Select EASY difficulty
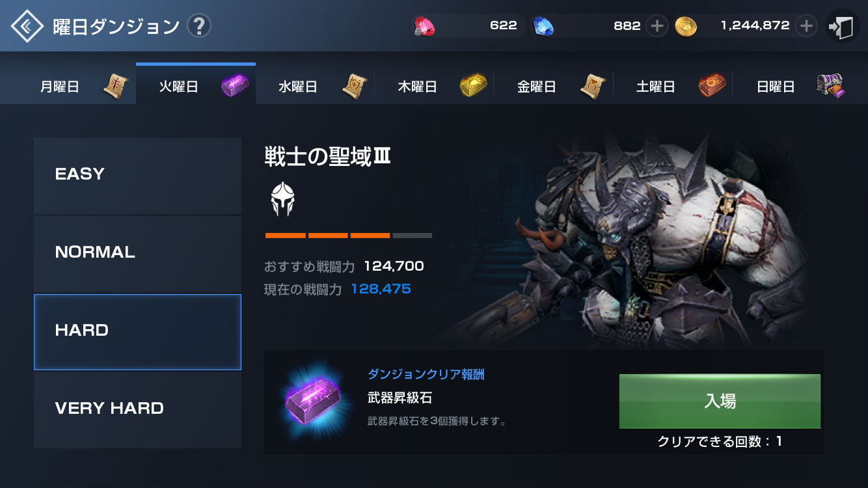This screenshot has width=868, height=488. point(137,174)
